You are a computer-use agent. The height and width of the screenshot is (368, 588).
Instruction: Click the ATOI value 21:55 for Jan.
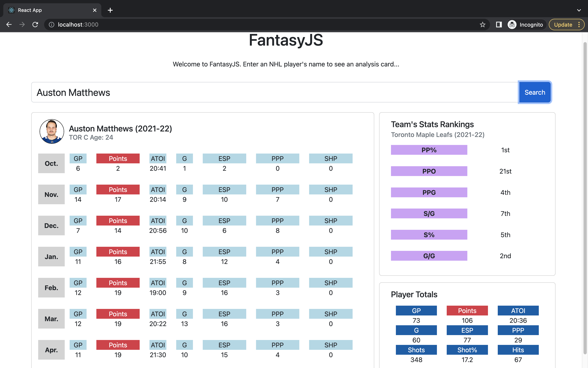pos(158,262)
